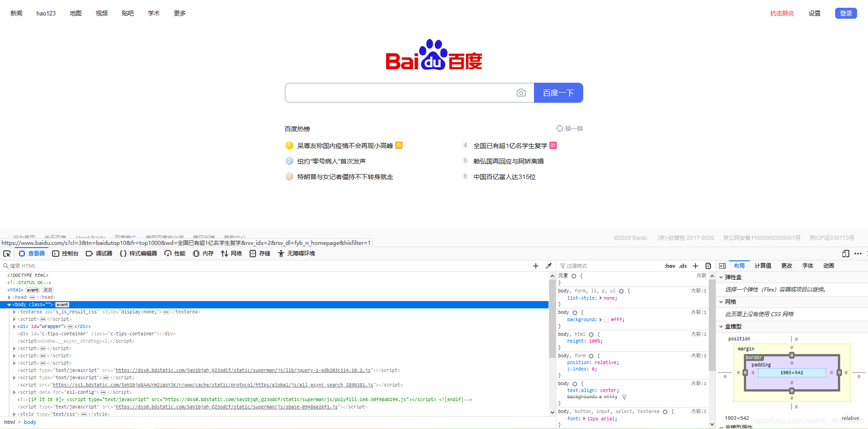Open the 内存 memory tab
Image resolution: width=868 pixels, height=429 pixels.
pyautogui.click(x=203, y=254)
